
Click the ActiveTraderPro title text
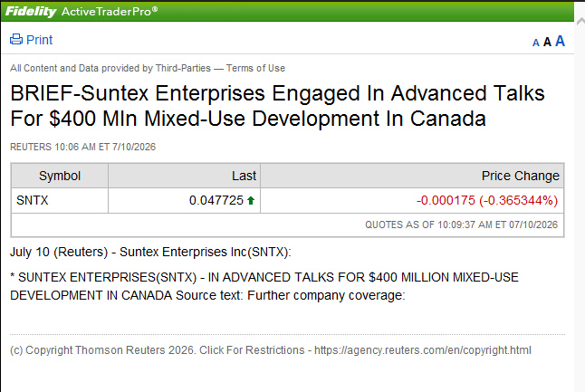[x=110, y=12]
